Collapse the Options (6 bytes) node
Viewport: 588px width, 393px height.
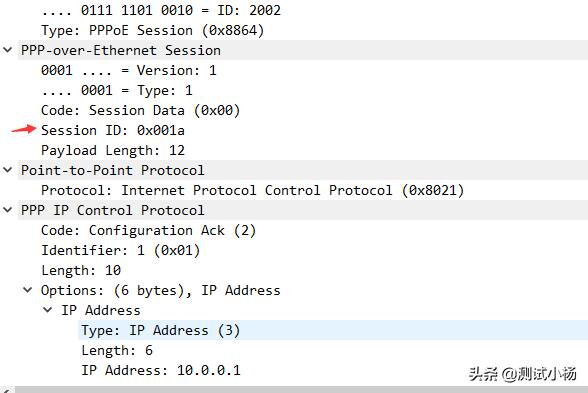[x=27, y=290]
